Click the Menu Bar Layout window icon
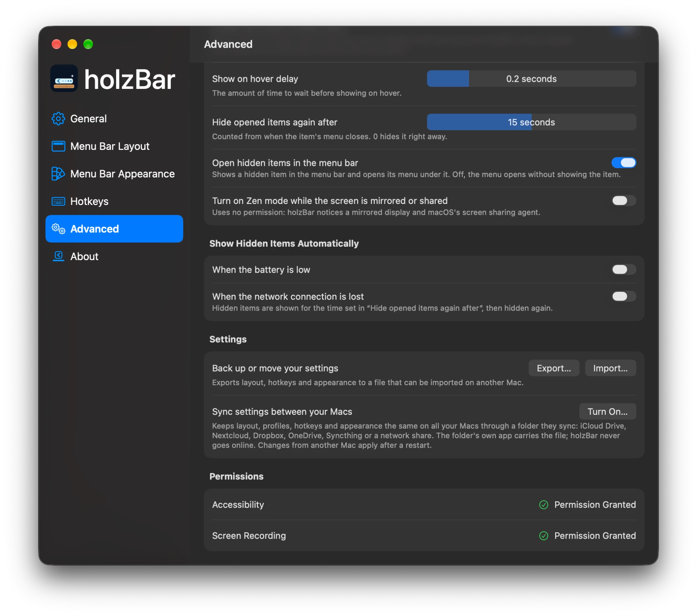Screen dimensions: 697x616 (58, 146)
